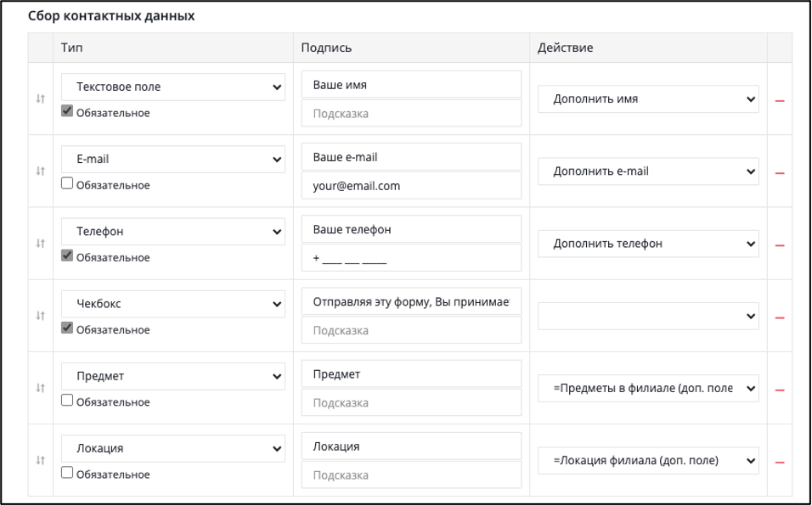The image size is (812, 505).
Task: Remove the Текстовое поле row with the red minus
Action: tap(780, 101)
